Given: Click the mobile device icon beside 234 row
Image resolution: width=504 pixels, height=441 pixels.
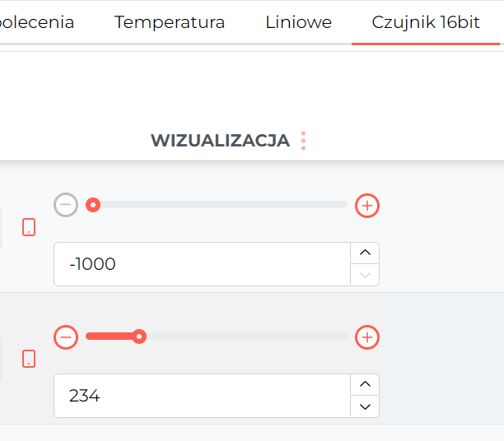Looking at the screenshot, I should tap(29, 359).
